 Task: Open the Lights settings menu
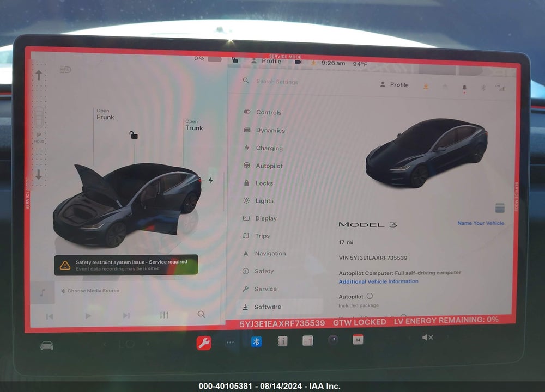[258, 201]
